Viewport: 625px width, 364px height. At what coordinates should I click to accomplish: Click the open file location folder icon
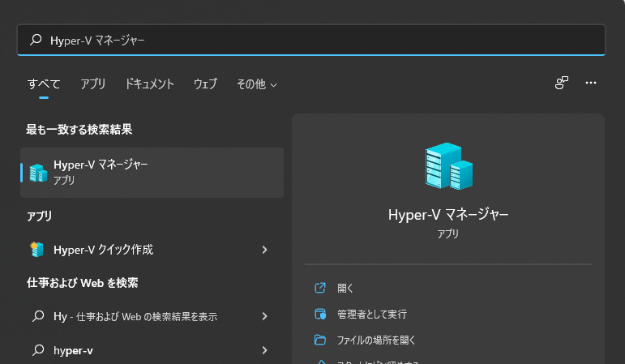[320, 340]
